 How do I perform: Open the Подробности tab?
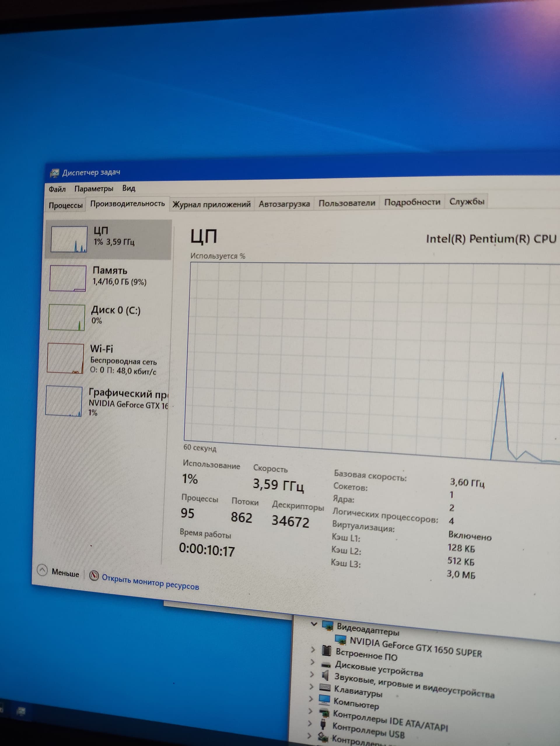click(412, 202)
